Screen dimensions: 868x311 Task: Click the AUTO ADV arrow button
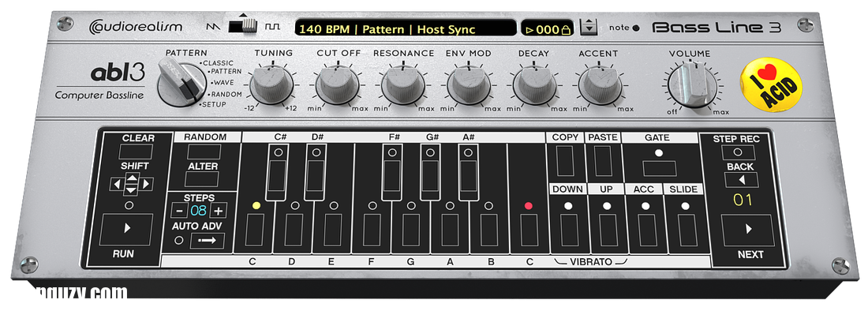tap(207, 241)
